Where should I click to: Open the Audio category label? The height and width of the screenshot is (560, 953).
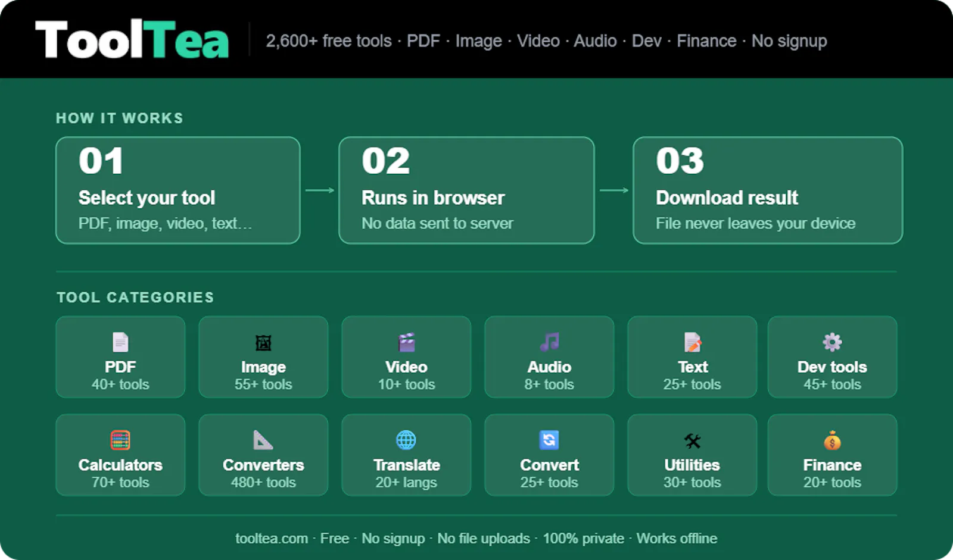coord(549,367)
